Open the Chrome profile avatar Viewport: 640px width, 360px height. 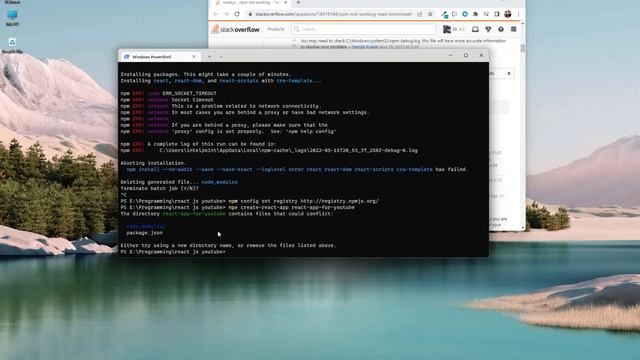click(x=508, y=14)
